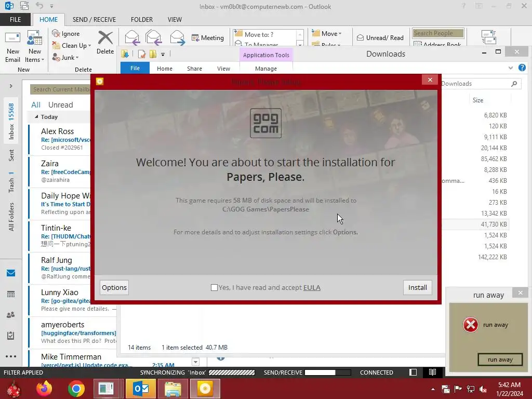
Task: Open the email from amyeroberts
Action: coord(73,332)
